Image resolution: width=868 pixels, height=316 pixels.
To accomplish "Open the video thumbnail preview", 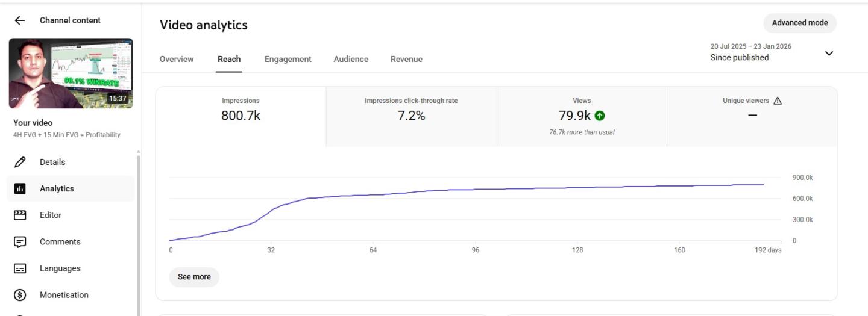I will (x=71, y=73).
